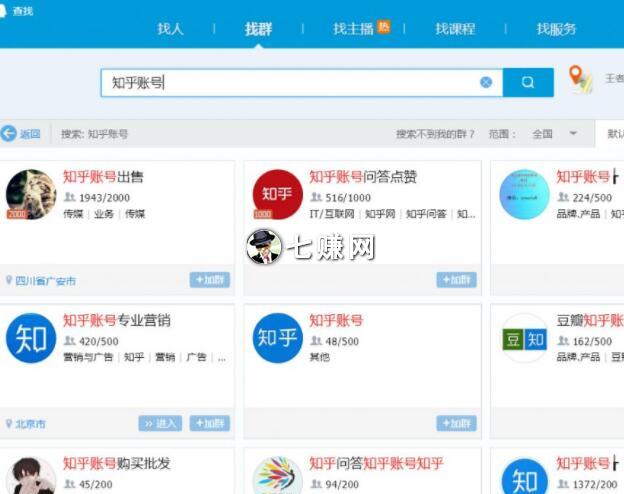Screen dimensions: 624x494
Task: Click the back arrow icon labeled 返回
Action: (9, 133)
